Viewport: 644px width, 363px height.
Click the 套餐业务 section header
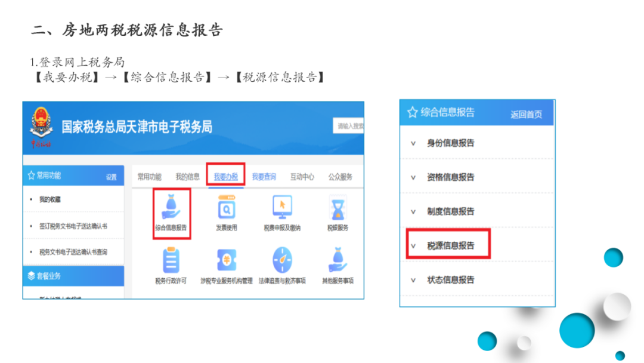tap(73, 276)
